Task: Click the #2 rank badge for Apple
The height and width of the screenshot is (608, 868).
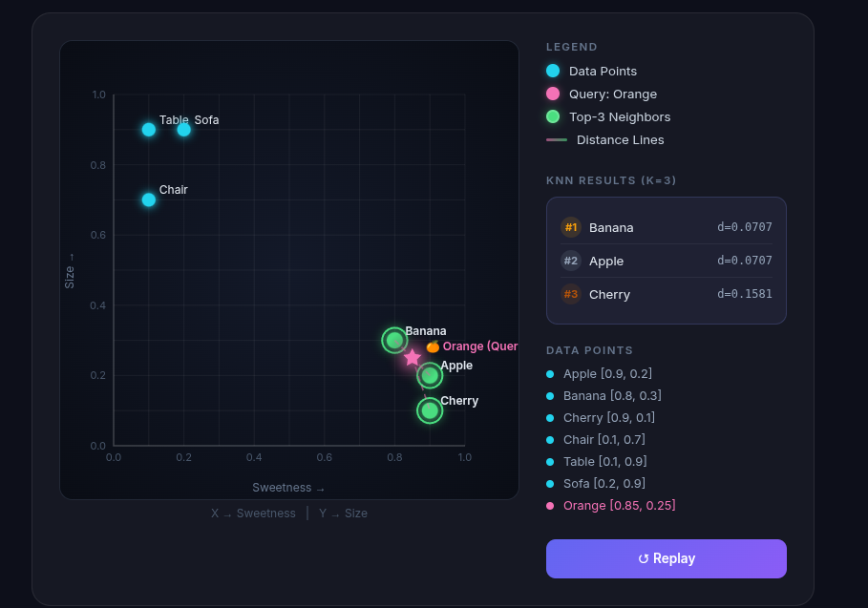Action: (x=571, y=261)
